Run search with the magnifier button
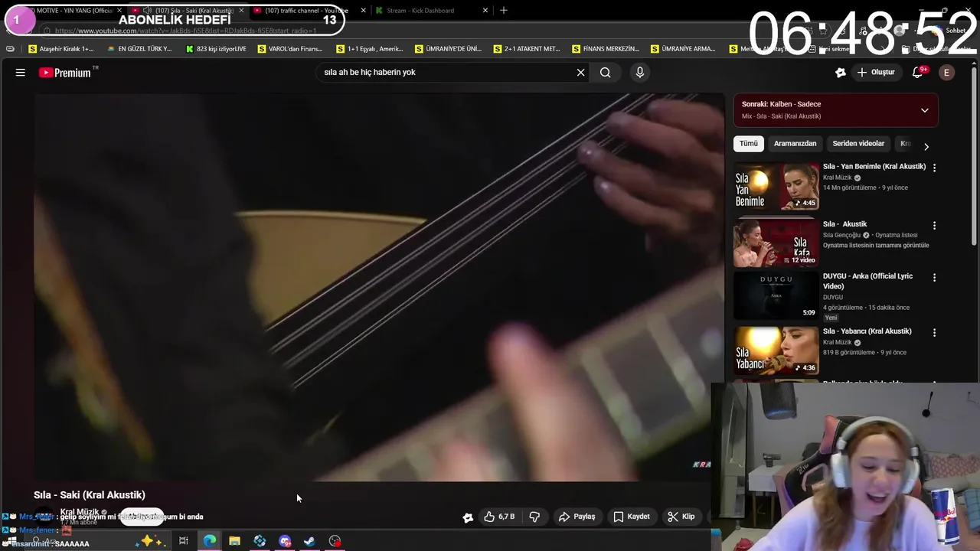Viewport: 980px width, 551px height. [x=606, y=72]
